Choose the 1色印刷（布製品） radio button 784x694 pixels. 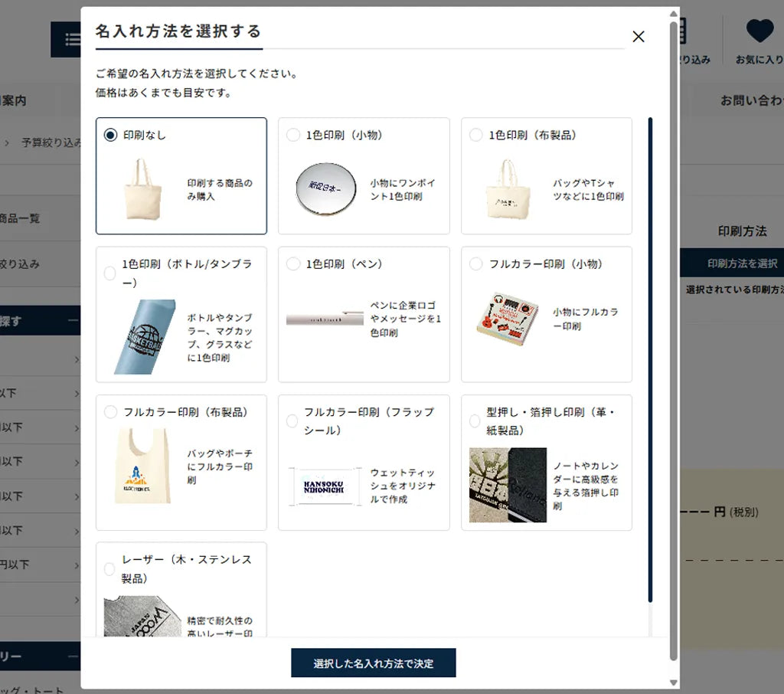tap(475, 135)
